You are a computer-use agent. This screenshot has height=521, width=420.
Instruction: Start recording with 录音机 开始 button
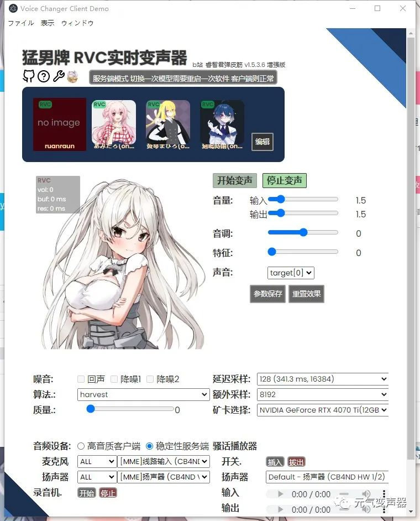point(87,493)
